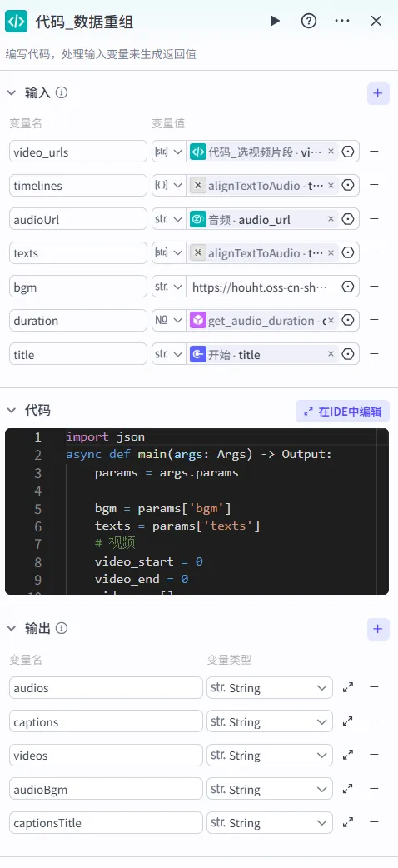Collapse the 输出 section
Screen dimensions: 398x868
(12, 628)
